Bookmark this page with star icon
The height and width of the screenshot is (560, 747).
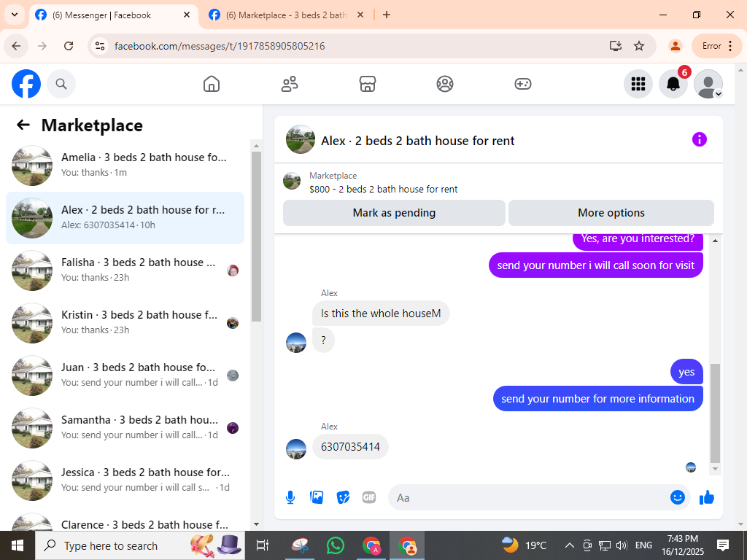coord(639,46)
